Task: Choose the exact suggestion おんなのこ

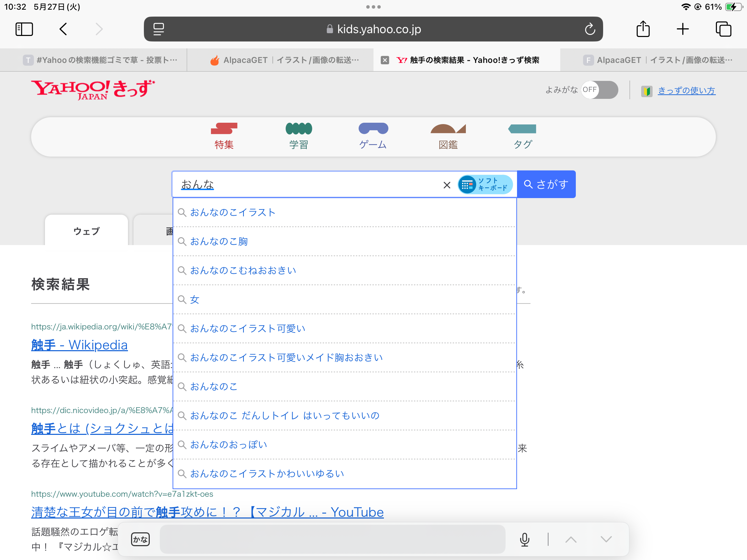Action: (x=344, y=386)
